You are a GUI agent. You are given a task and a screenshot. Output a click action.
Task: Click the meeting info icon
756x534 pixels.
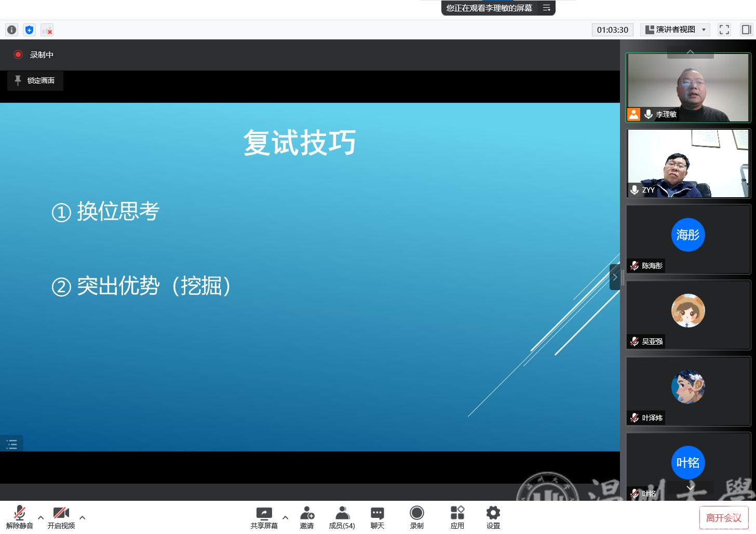(x=11, y=30)
